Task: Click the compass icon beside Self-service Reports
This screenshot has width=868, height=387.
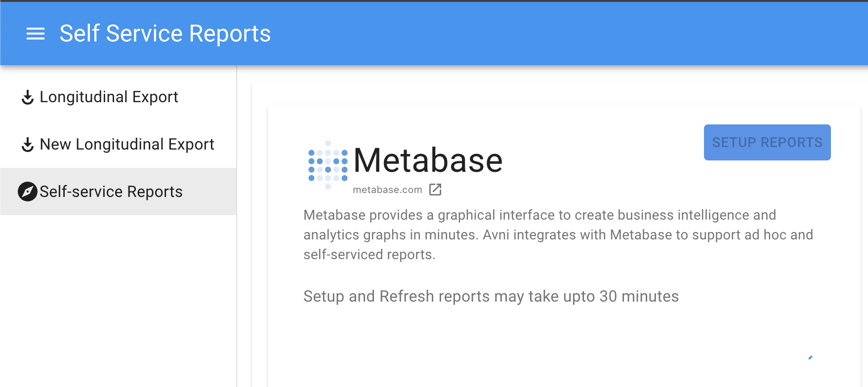Action: (28, 192)
